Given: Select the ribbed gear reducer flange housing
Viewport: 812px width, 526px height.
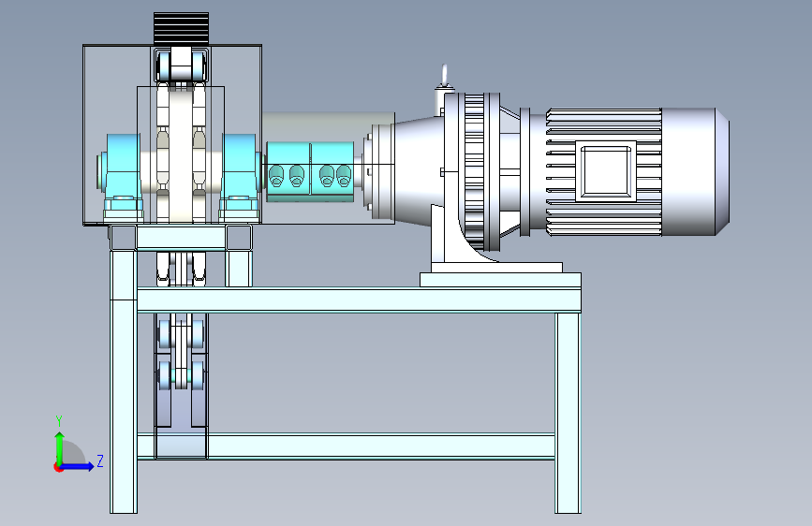Looking at the screenshot, I should [x=475, y=171].
